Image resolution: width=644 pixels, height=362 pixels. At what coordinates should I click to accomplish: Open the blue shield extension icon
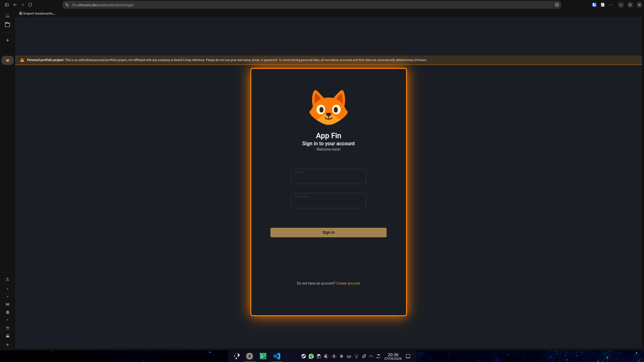[594, 5]
